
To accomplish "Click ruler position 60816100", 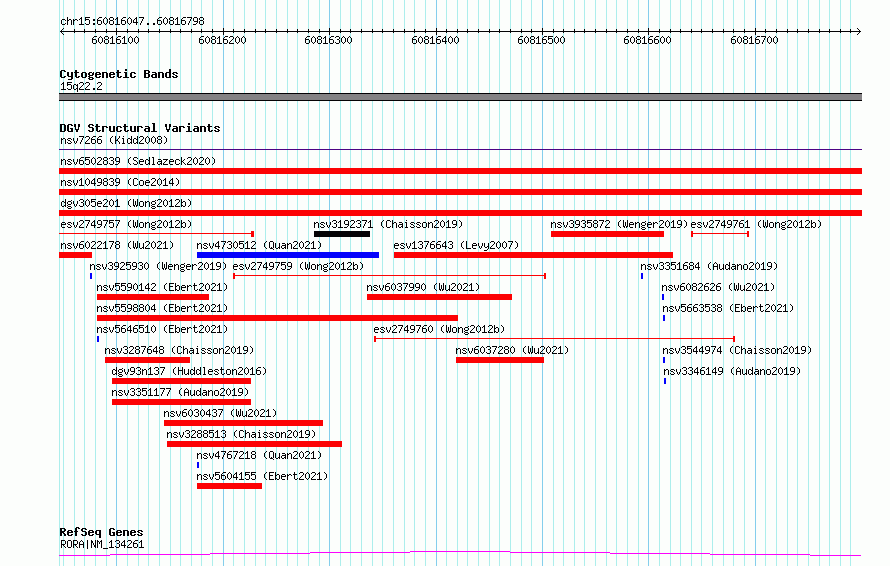I will [x=115, y=40].
